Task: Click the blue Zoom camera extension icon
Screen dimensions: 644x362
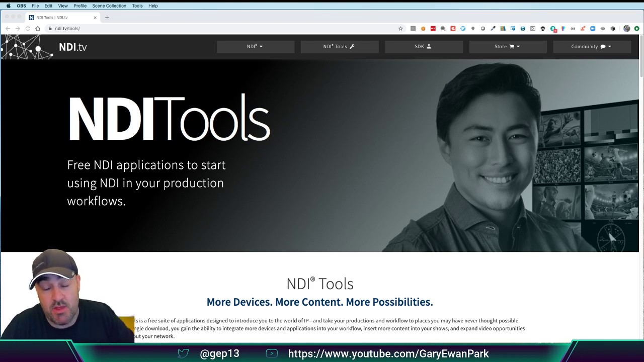Action: coord(593,29)
